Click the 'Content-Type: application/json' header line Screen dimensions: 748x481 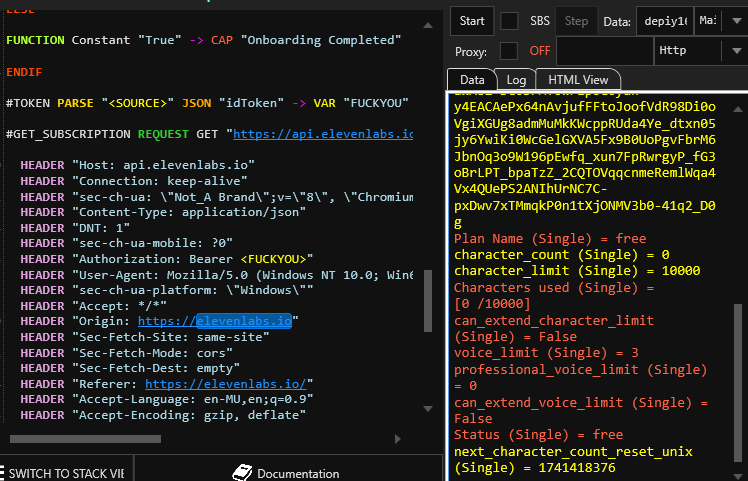[x=163, y=212]
